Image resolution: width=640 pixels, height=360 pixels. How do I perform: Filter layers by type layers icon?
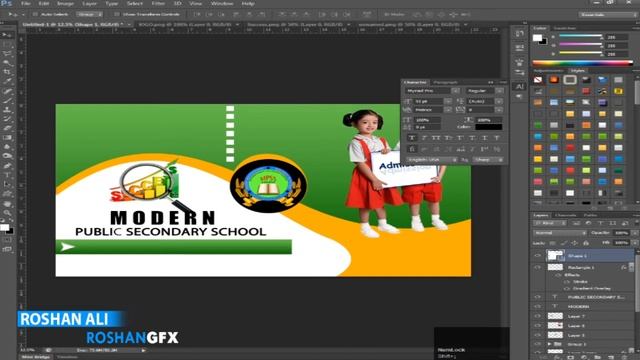tap(600, 223)
